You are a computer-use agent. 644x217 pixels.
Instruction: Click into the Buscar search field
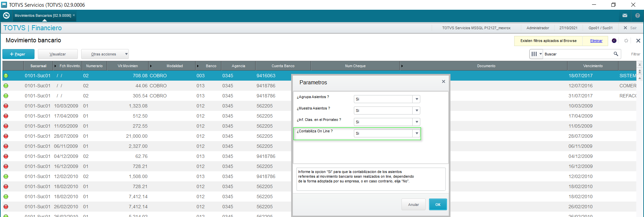(578, 54)
